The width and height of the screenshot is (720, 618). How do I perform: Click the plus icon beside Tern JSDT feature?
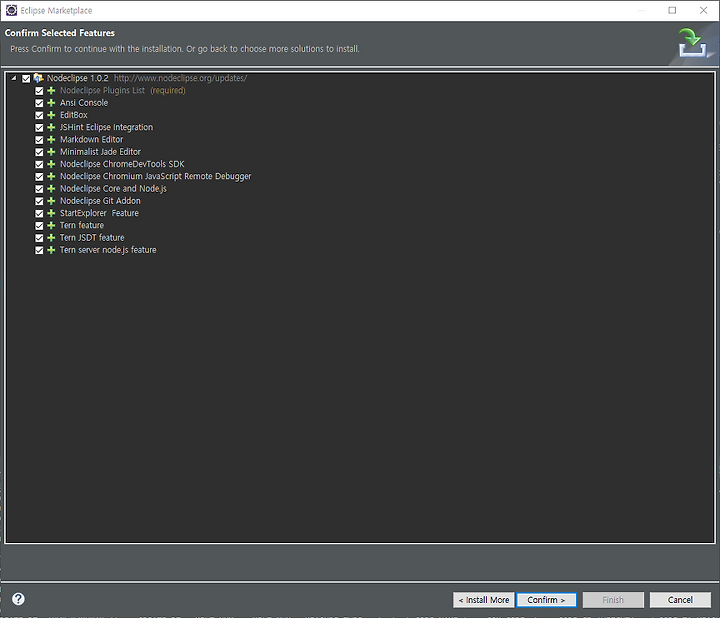(51, 238)
